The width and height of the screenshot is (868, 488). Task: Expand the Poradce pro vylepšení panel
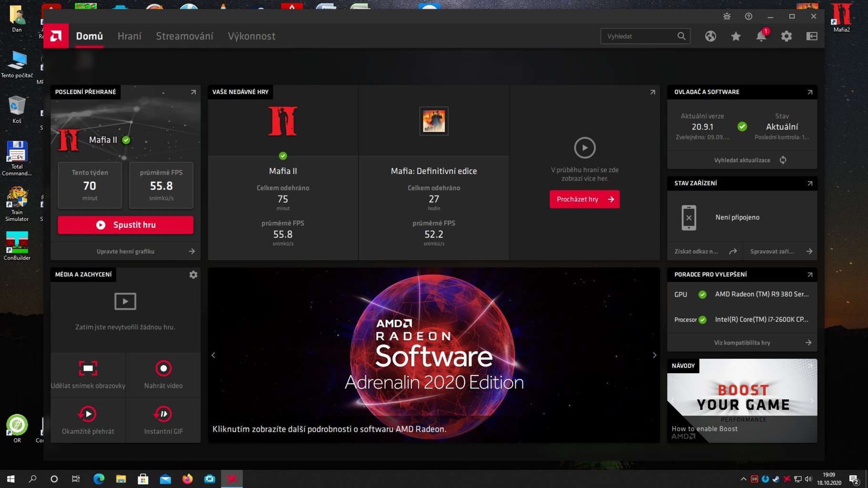[x=810, y=274]
